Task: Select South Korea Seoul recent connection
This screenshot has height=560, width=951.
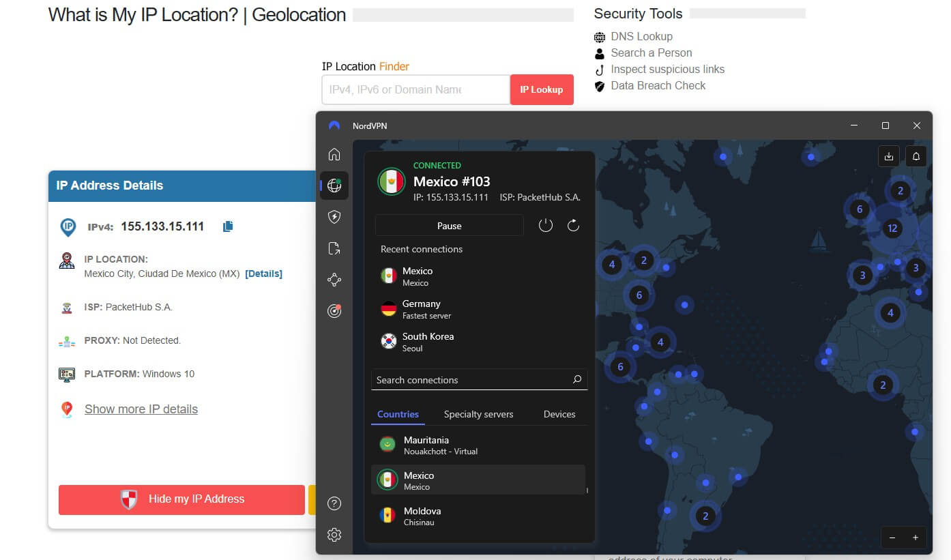Action: click(479, 342)
